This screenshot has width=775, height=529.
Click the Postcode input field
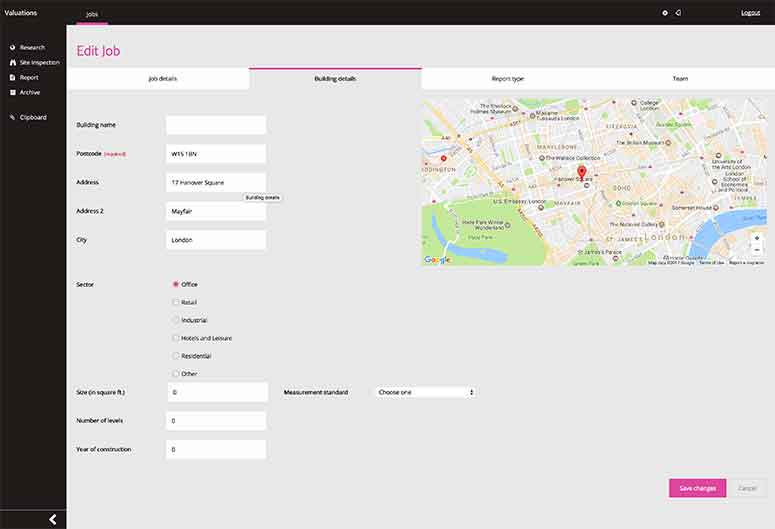216,154
